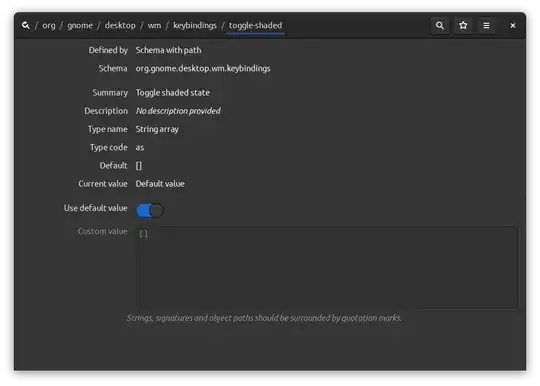Image resolution: width=540 pixels, height=386 pixels.
Task: Click the 'Type code' label
Action: (x=108, y=147)
